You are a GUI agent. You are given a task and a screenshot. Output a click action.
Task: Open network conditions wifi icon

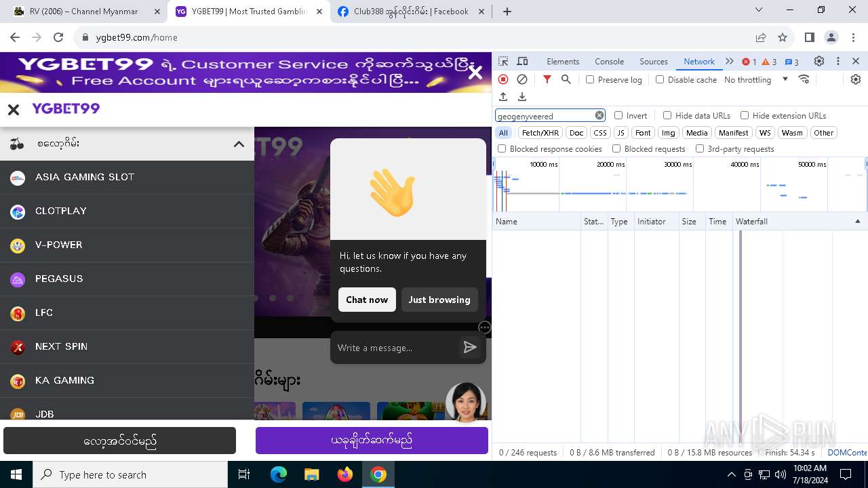click(804, 79)
